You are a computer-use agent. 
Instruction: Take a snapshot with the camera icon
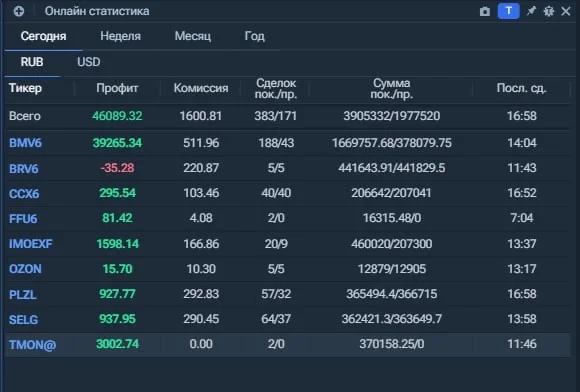pos(485,11)
